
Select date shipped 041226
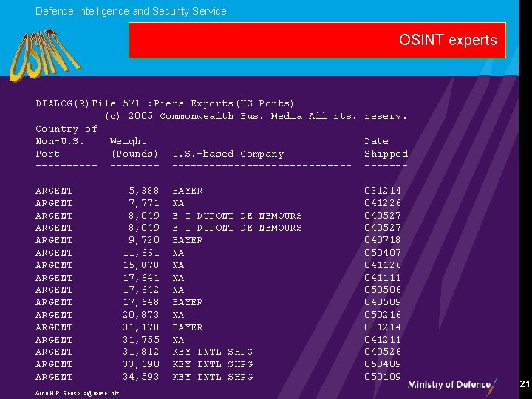pos(383,203)
